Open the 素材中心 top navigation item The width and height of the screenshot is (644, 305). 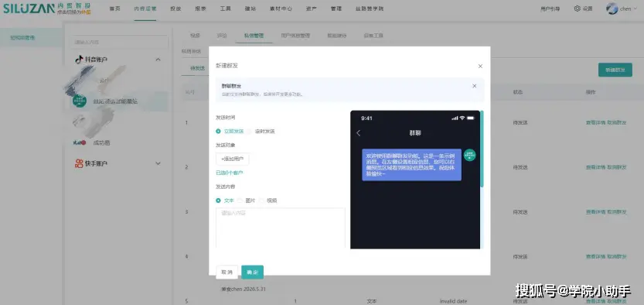coord(281,9)
